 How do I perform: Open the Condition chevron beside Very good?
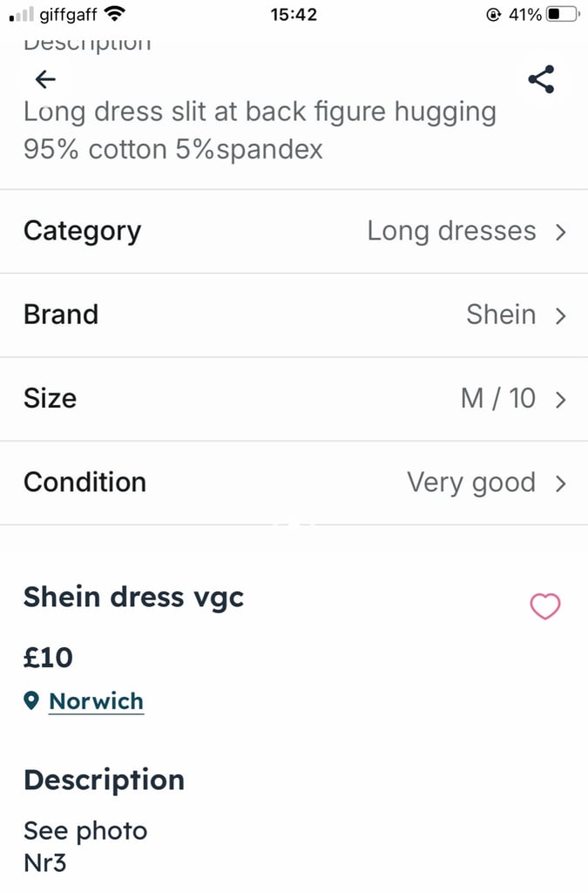[561, 483]
